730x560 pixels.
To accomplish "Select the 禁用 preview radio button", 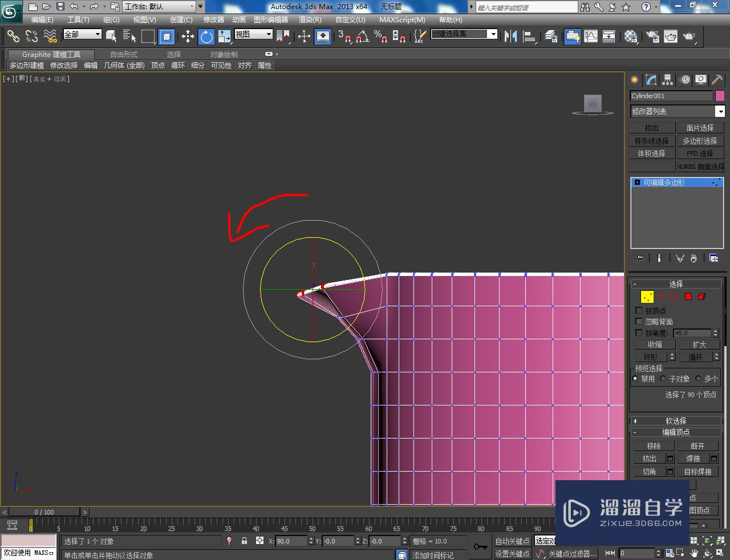I will [x=635, y=379].
